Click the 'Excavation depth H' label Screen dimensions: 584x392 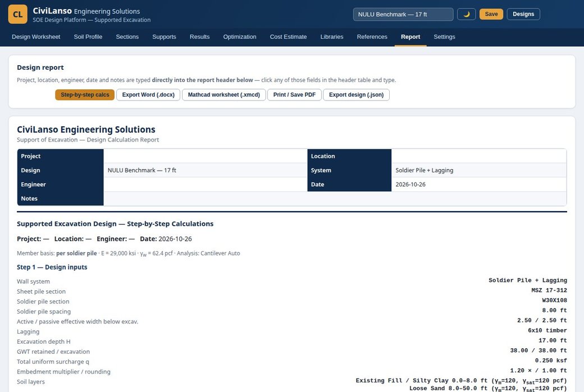44,341
